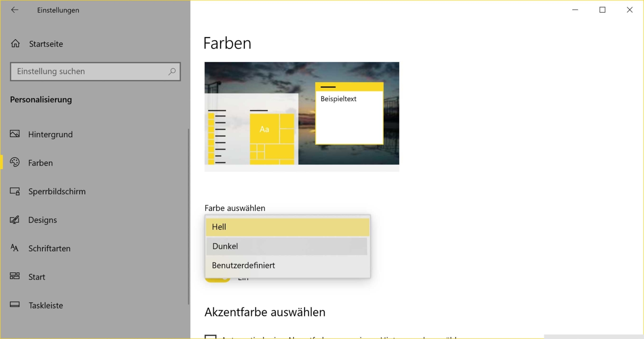Click the Beispieltext preview thumbnail
The width and height of the screenshot is (644, 339).
click(349, 113)
